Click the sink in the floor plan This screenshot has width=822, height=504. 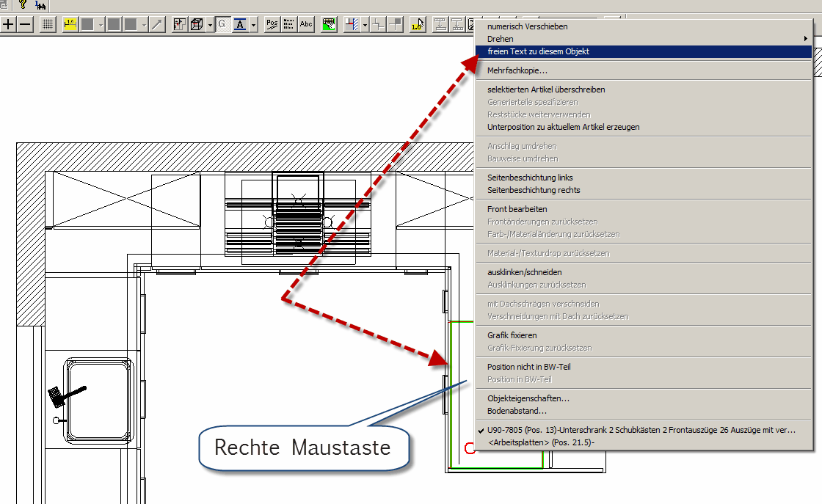98,392
